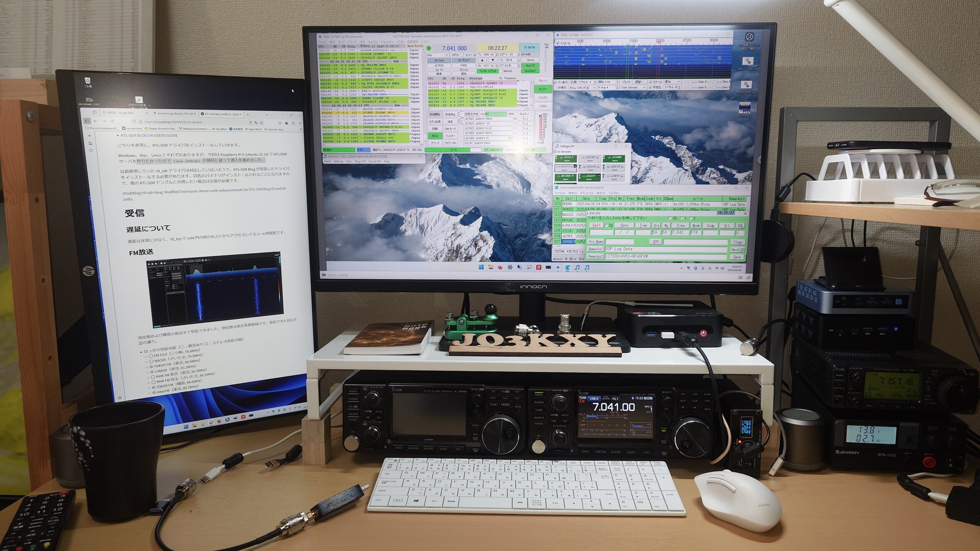980x551 pixels.
Task: Open Turbo HAMLOG オプション menu
Action: coord(586,193)
